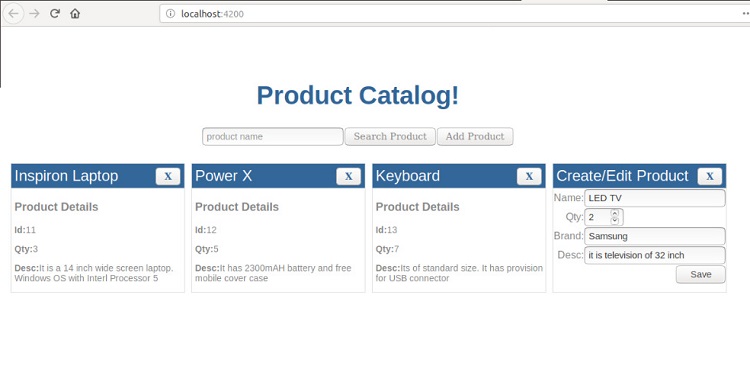The width and height of the screenshot is (750, 391).
Task: Click the Qty:7 value
Action: (x=387, y=249)
